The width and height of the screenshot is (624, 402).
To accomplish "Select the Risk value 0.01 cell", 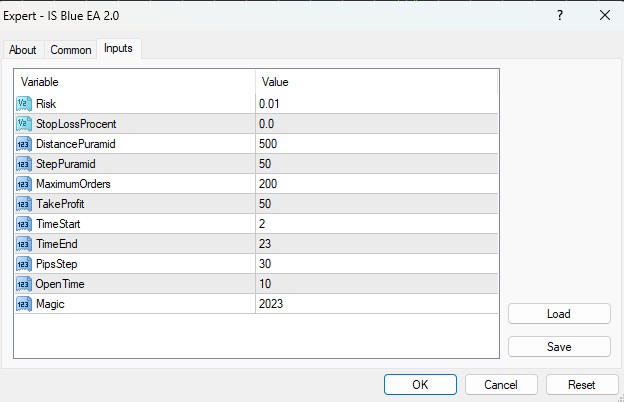I will coord(376,103).
